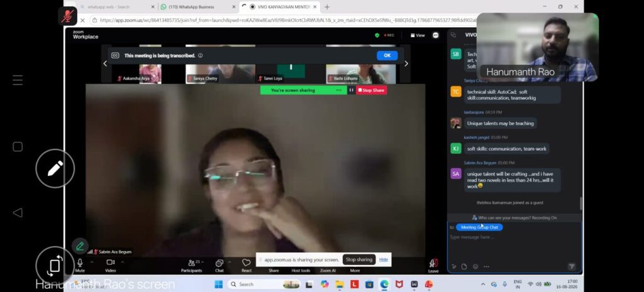This screenshot has height=292, width=644.
Task: Pop out the chat panel icon
Action: [453, 35]
